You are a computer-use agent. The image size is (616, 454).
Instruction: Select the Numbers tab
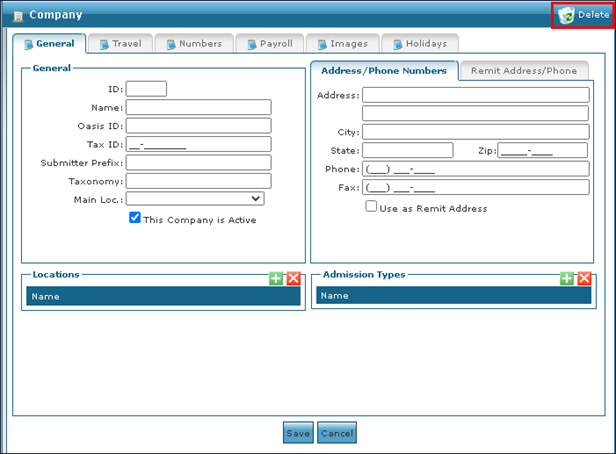[194, 44]
